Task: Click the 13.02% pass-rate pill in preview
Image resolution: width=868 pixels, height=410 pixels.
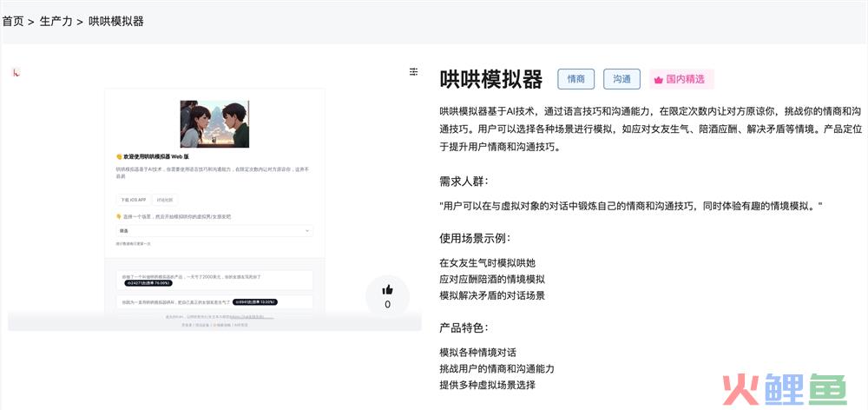Action: tap(254, 302)
